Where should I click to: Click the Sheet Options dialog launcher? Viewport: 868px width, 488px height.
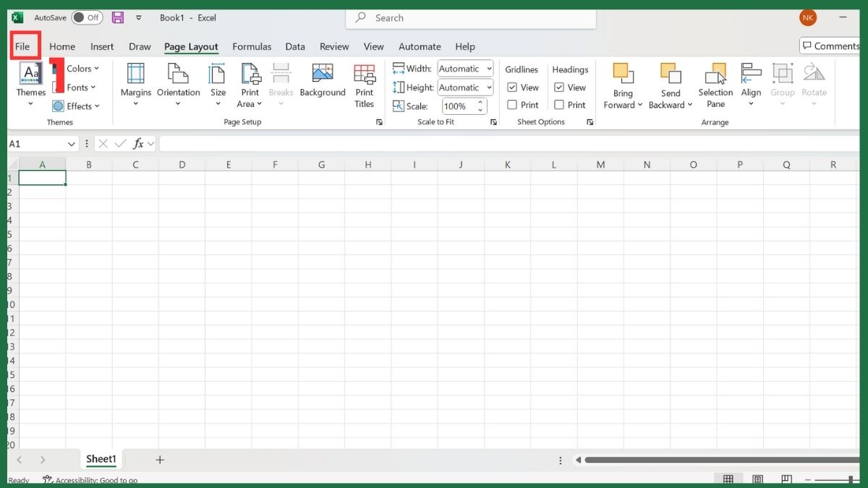590,121
